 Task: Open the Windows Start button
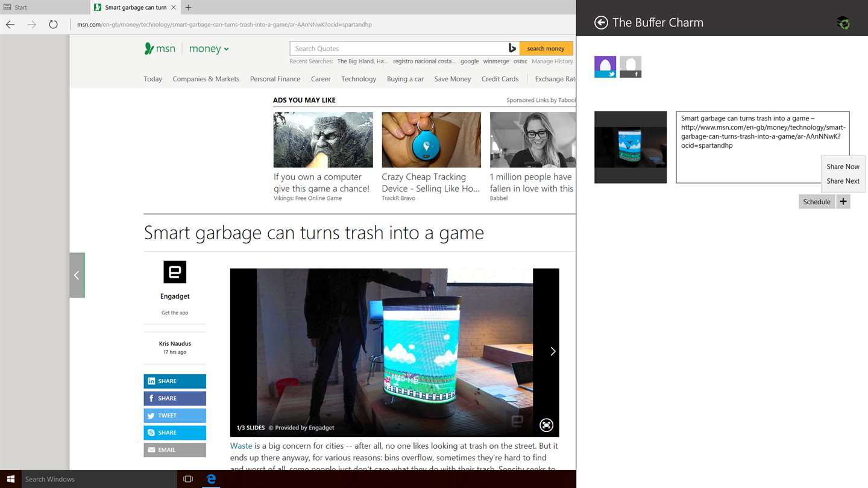coord(10,479)
